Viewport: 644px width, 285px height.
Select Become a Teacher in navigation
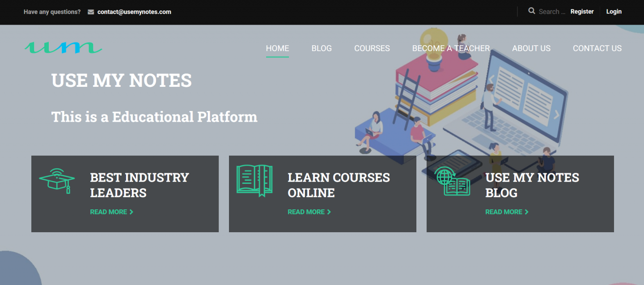click(451, 48)
